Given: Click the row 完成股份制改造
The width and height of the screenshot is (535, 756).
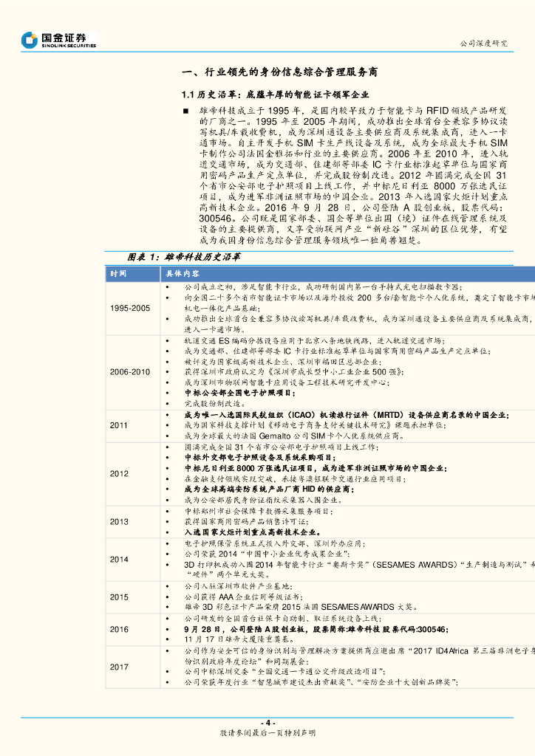Looking at the screenshot, I should pyautogui.click(x=215, y=404).
